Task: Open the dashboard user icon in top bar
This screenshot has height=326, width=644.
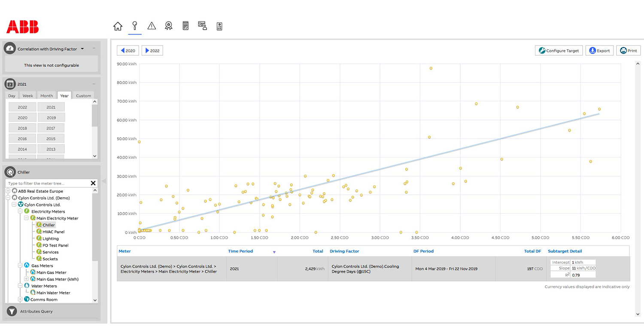Action: 202,26
